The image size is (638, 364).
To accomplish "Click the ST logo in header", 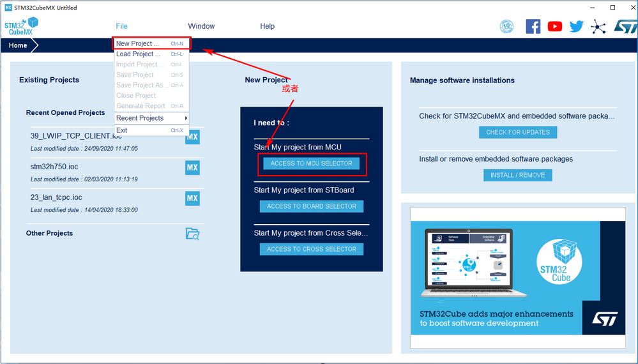I will [x=625, y=26].
